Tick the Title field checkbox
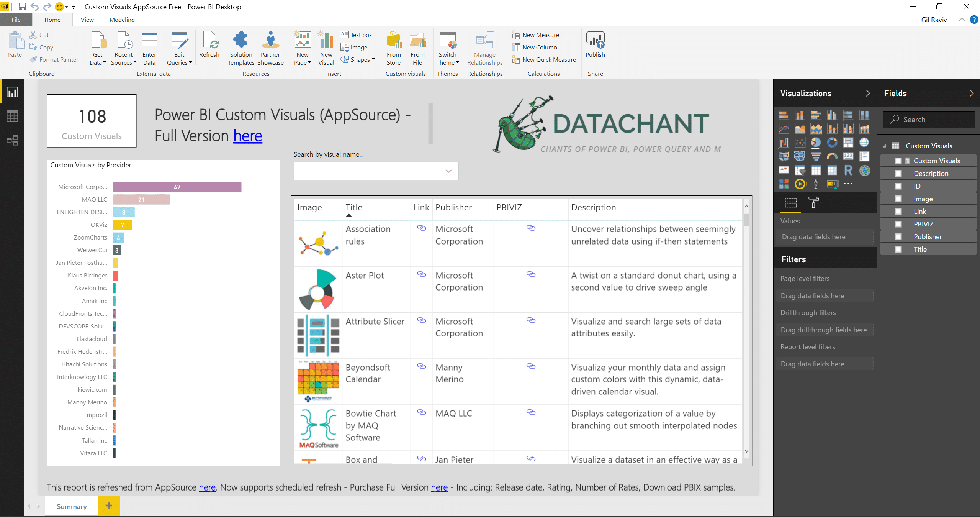Screen dimensions: 980x517 coord(898,249)
